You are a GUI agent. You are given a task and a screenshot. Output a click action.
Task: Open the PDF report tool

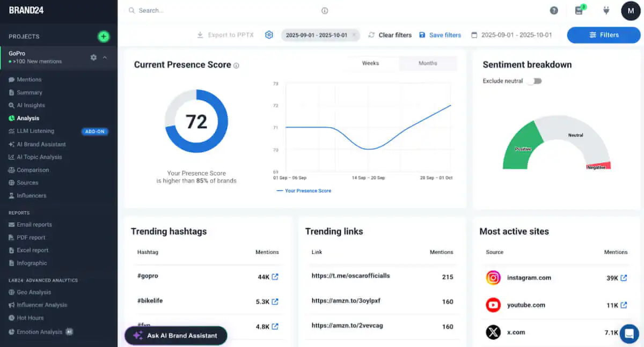click(x=30, y=237)
